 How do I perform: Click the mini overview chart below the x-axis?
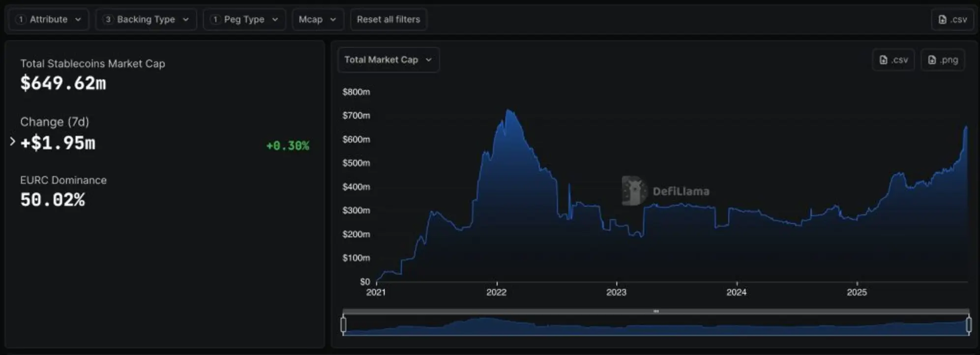[656, 326]
